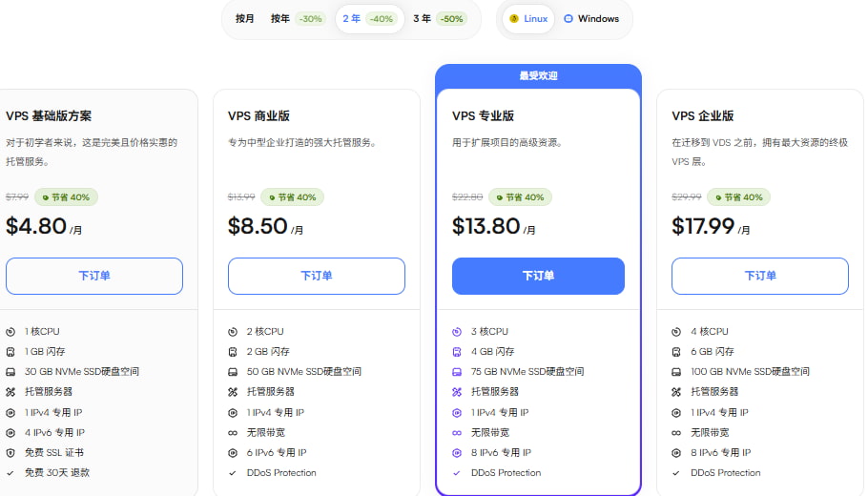Click the CPU icon beside 1 核CPU
868x496 pixels.
(10, 332)
